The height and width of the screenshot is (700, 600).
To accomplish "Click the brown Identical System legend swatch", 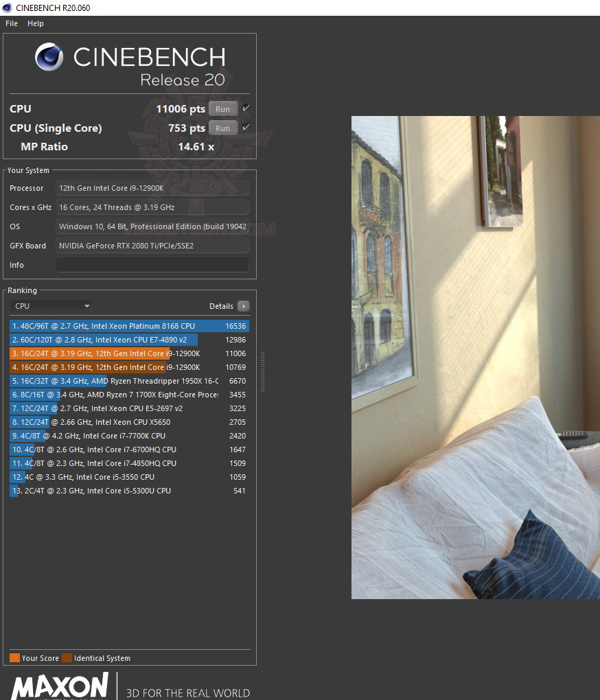I will coord(67,658).
